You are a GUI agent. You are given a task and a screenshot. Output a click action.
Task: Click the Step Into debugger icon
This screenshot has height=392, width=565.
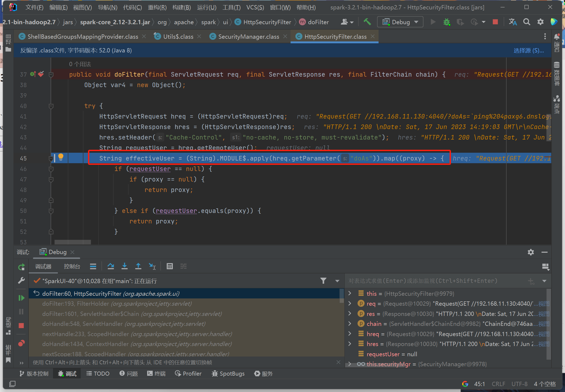point(124,266)
